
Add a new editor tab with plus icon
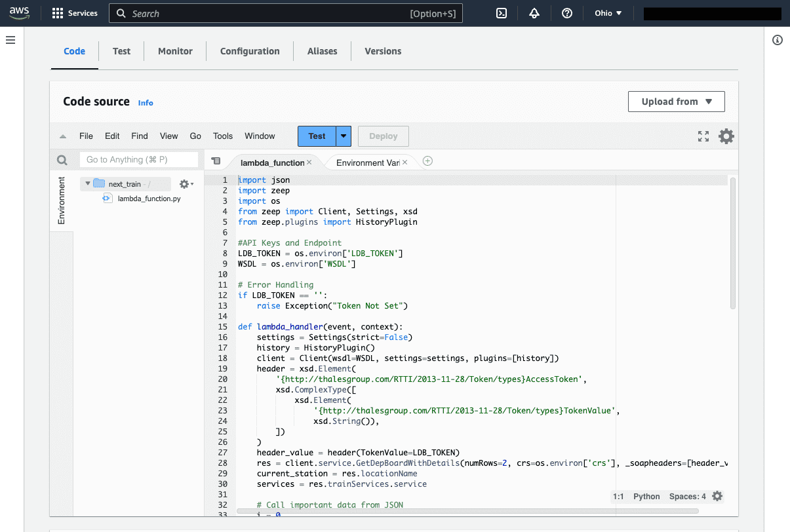[427, 161]
